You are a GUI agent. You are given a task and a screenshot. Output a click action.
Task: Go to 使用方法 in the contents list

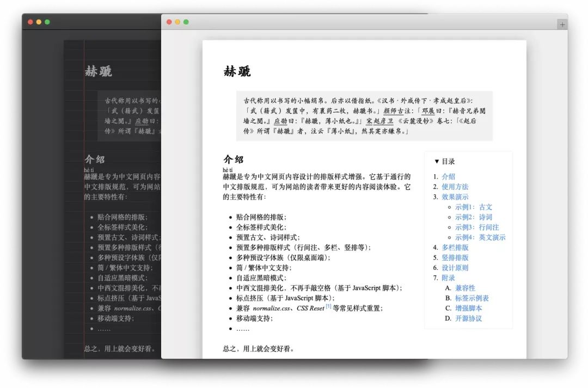[455, 187]
